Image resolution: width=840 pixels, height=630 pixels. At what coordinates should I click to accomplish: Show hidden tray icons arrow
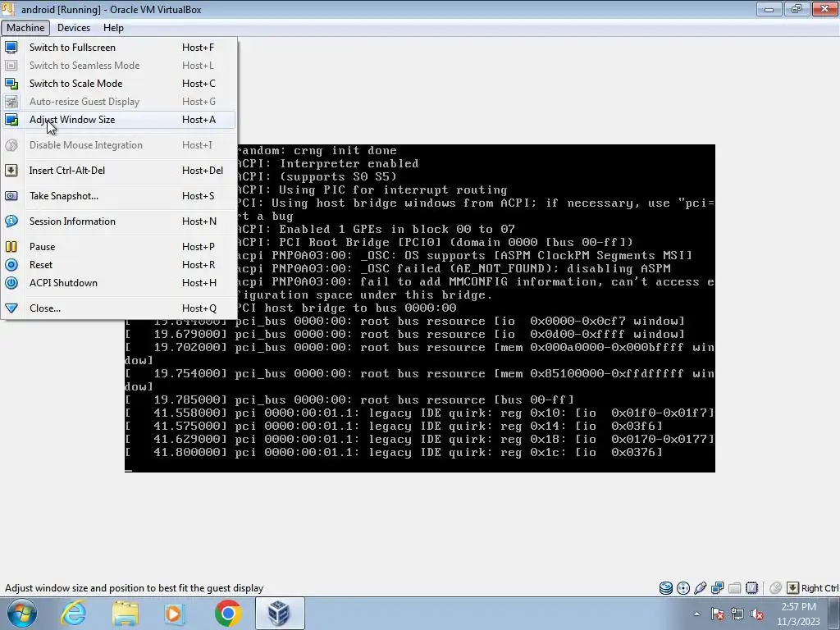pyautogui.click(x=696, y=614)
